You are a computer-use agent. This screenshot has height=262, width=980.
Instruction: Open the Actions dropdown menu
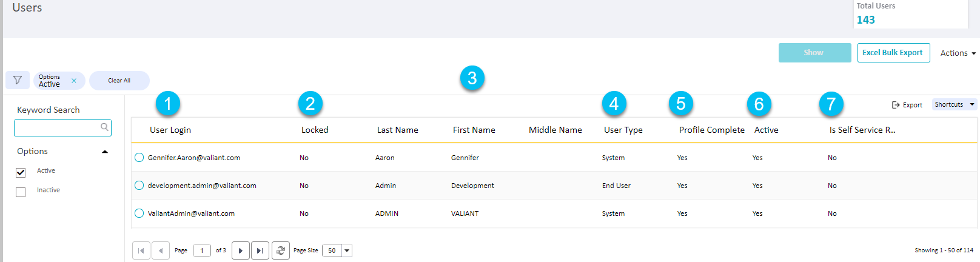[958, 53]
